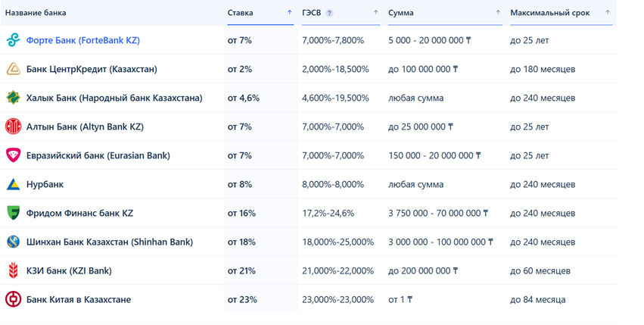Click sum 'до 25 000 000 ₸'
The width and height of the screenshot is (644, 325).
(421, 127)
